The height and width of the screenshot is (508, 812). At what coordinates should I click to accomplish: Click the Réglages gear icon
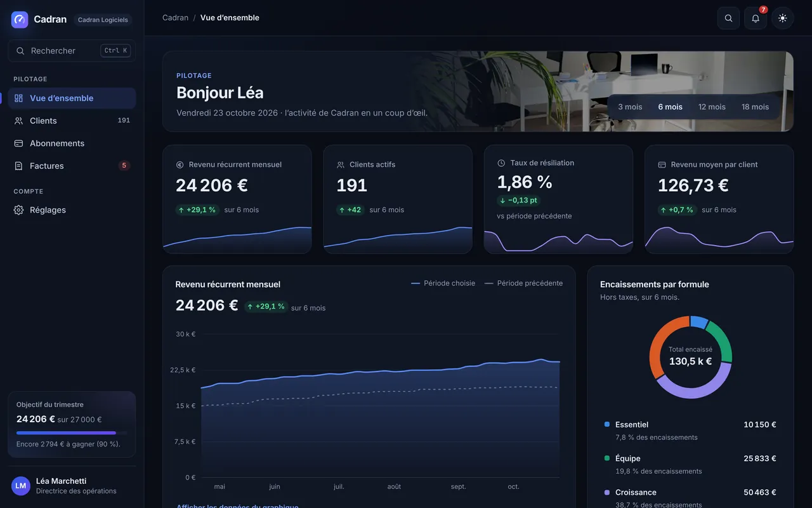click(x=18, y=210)
